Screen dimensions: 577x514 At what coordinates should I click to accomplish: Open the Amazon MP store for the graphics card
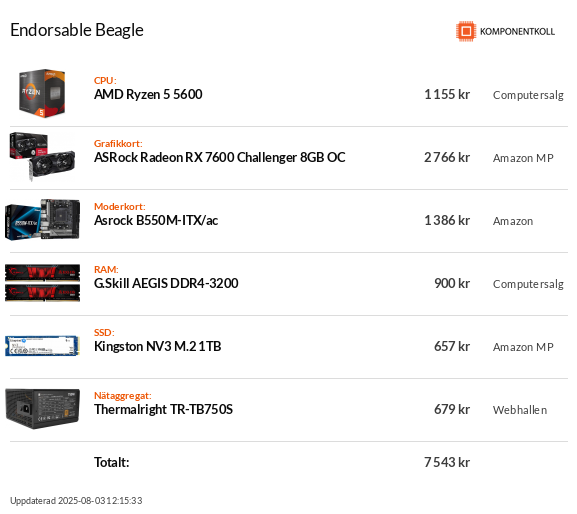[523, 158]
